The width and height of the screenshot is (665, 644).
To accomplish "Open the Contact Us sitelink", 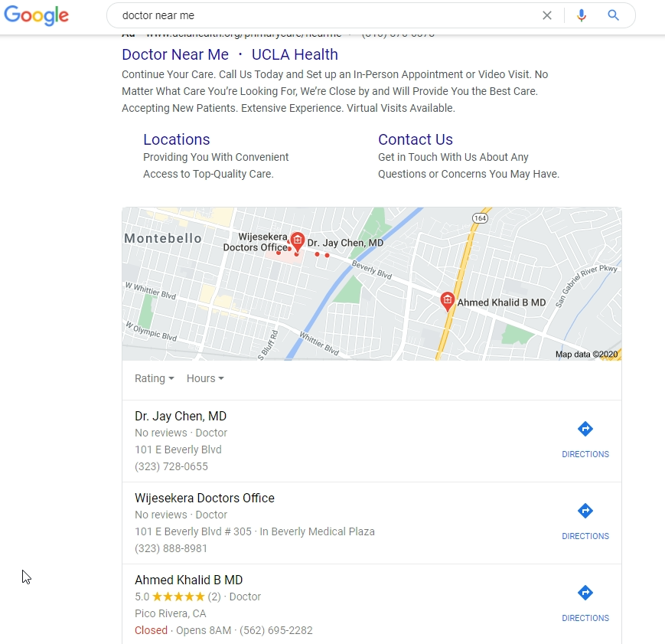I will click(416, 139).
